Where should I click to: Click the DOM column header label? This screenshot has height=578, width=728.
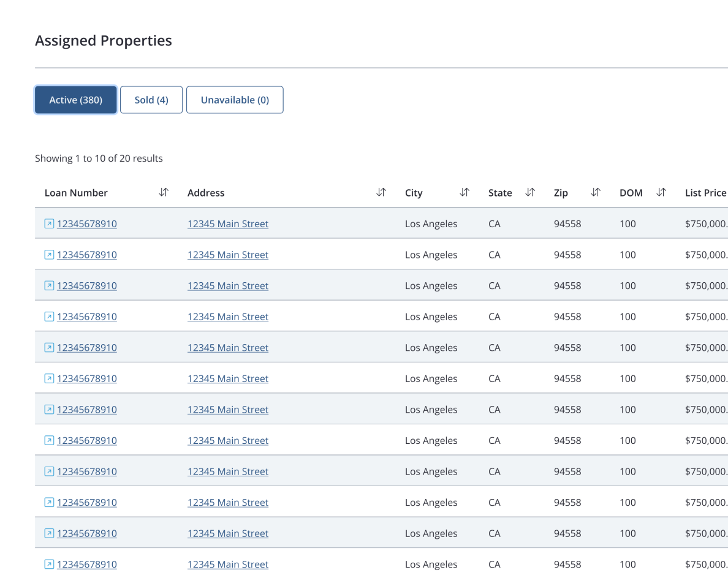click(631, 193)
